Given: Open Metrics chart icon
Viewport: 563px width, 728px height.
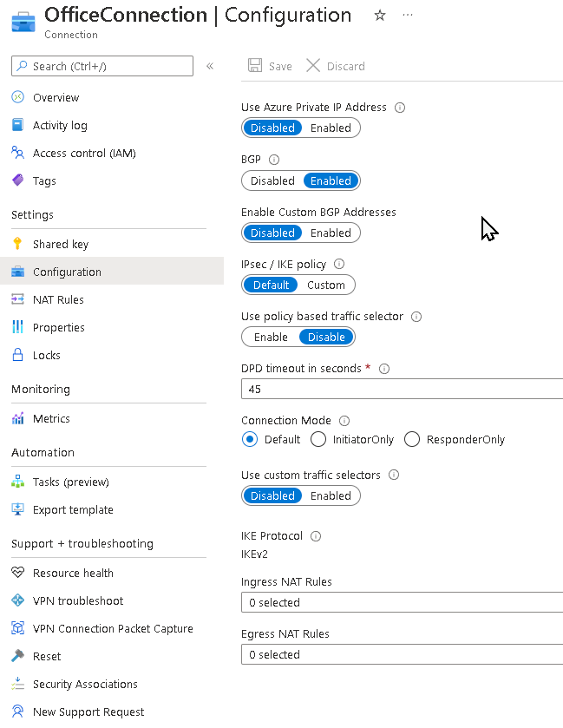Looking at the screenshot, I should point(17,418).
